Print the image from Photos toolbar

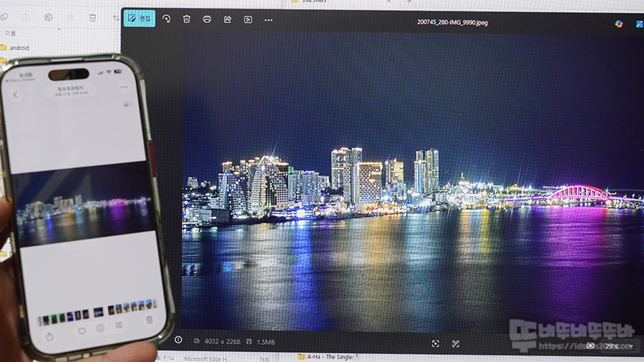click(207, 19)
